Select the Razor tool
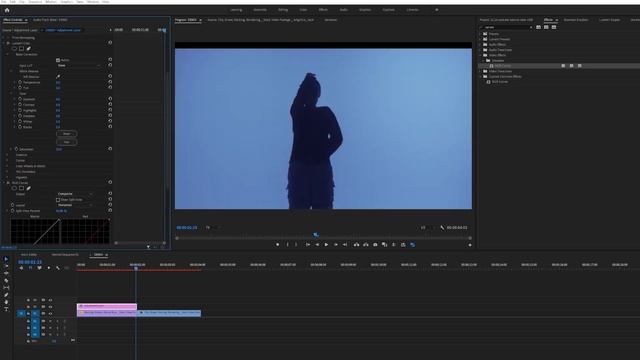The image size is (640, 360). point(6,280)
